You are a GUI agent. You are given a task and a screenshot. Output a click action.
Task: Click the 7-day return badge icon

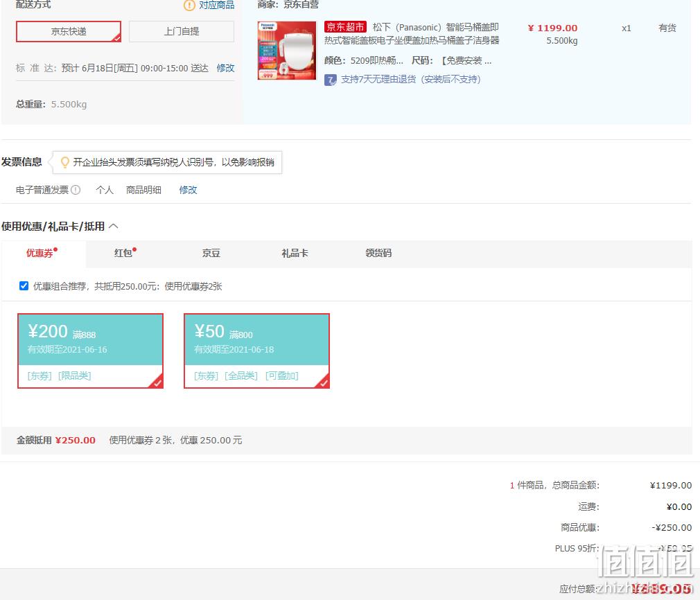331,80
